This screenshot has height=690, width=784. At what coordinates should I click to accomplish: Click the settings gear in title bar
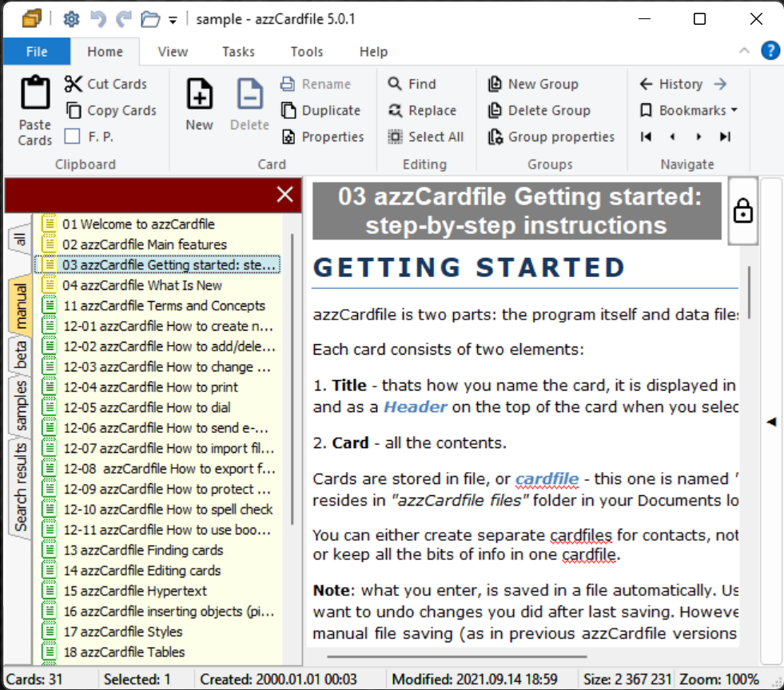pos(71,19)
